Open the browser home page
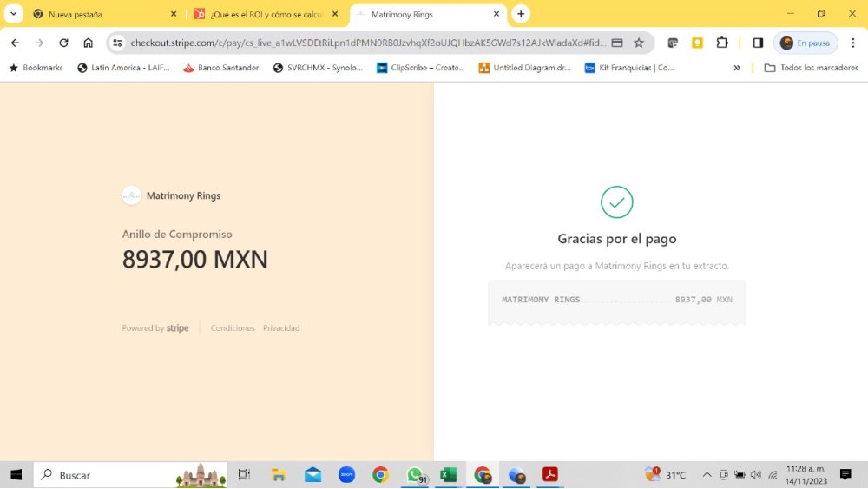The image size is (868, 489). pos(88,43)
